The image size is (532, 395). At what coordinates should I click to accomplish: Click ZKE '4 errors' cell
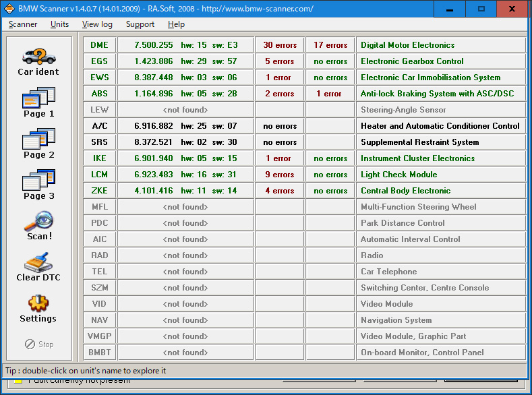tap(280, 191)
